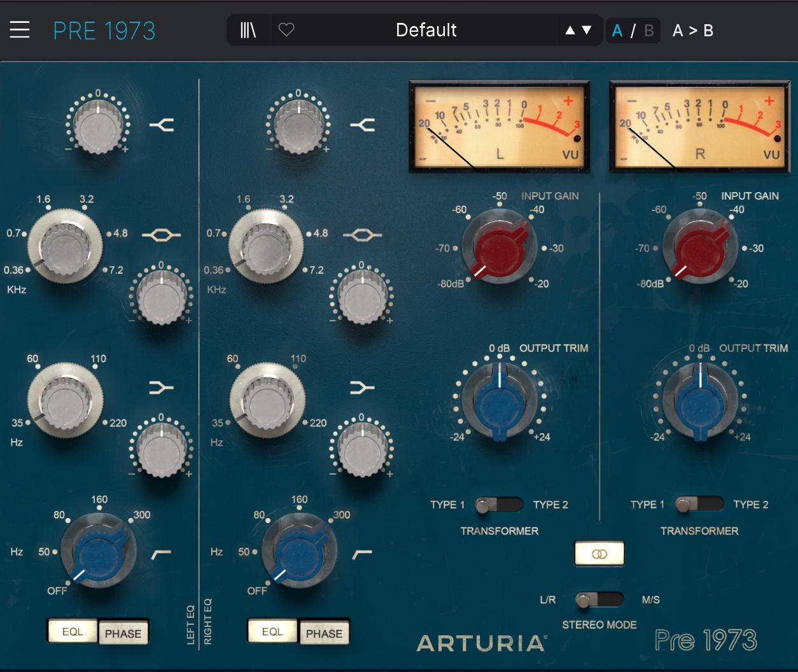Open the hamburger main menu
Viewport: 798px width, 672px height.
(x=20, y=30)
